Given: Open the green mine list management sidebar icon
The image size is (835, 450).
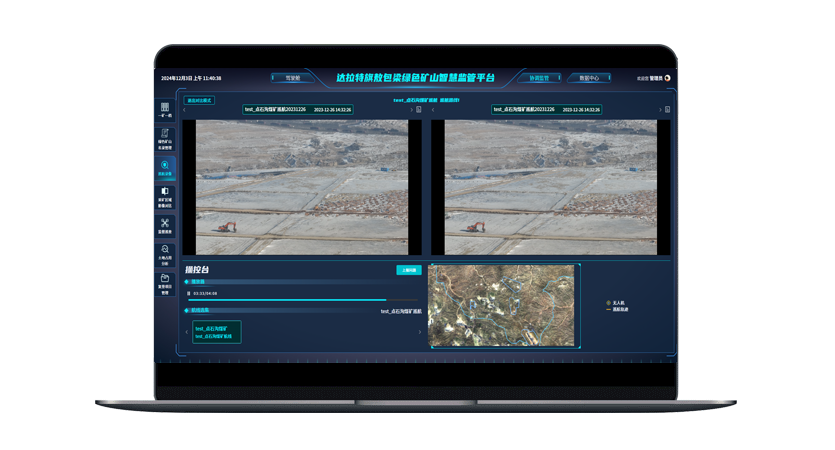Looking at the screenshot, I should point(165,138).
